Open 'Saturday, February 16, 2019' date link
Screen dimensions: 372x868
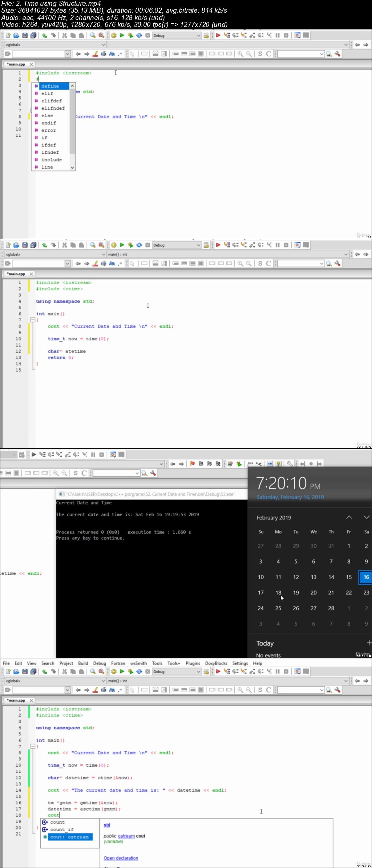pos(290,497)
